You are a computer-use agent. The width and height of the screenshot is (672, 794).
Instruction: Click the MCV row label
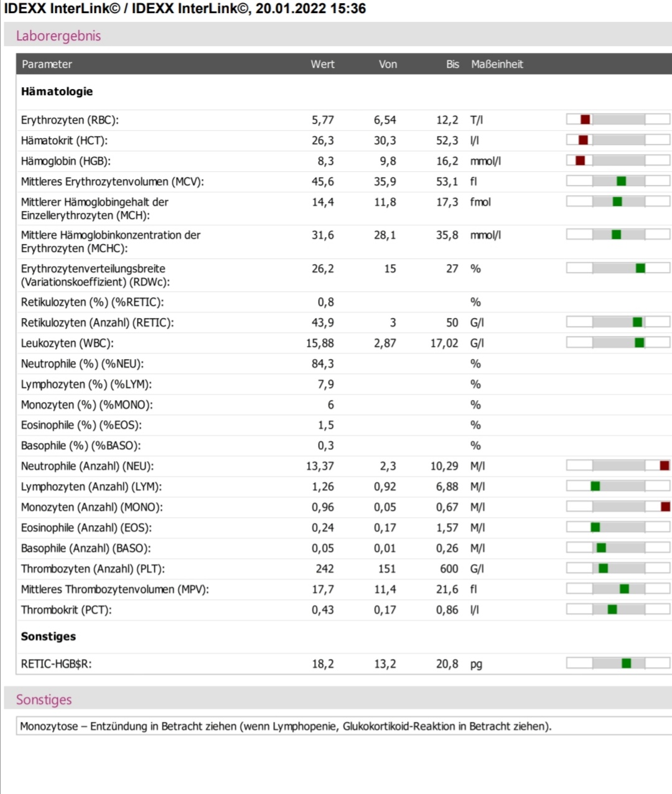113,182
